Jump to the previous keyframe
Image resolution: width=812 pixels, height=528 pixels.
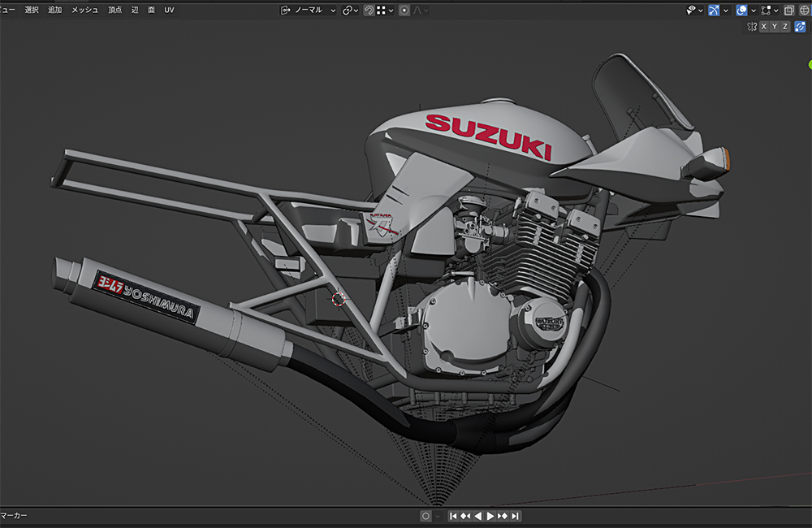click(465, 516)
